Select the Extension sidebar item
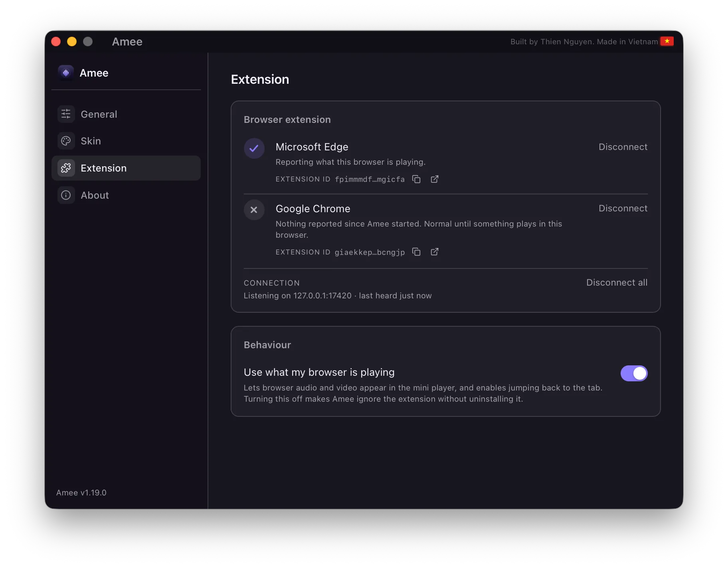The width and height of the screenshot is (728, 568). coord(126,168)
